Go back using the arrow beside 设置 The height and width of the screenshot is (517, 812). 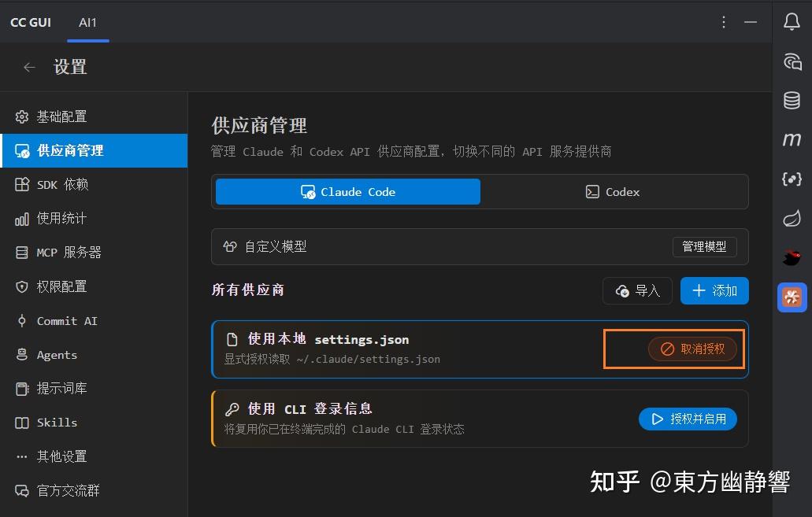29,67
